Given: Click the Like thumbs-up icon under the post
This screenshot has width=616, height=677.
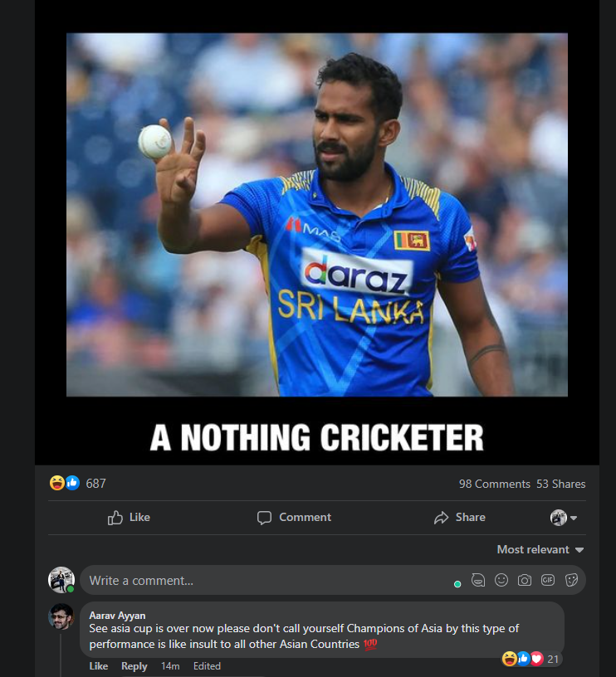Looking at the screenshot, I should 115,517.
